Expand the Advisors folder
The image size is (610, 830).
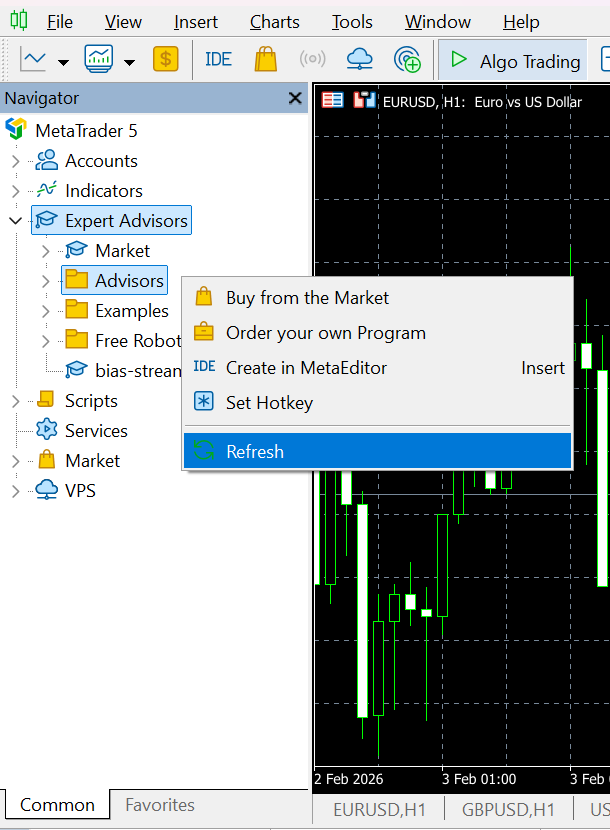[x=46, y=281]
